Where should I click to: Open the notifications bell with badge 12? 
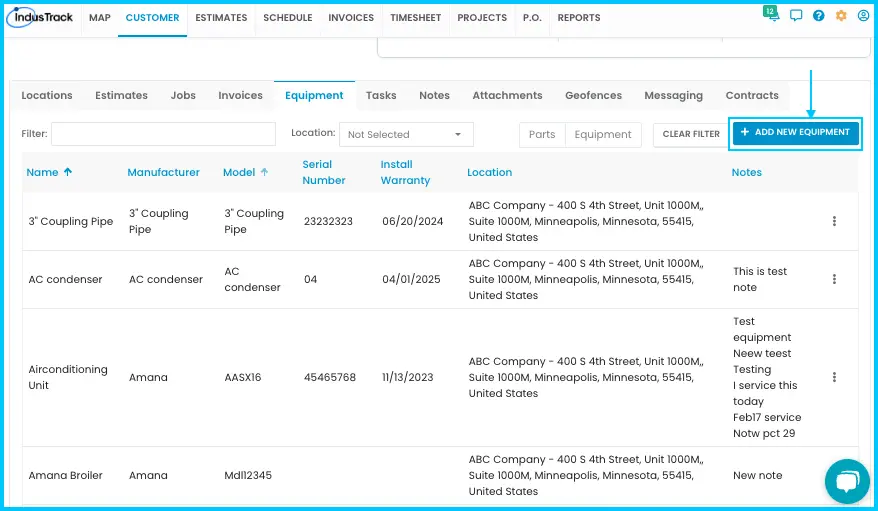772,14
